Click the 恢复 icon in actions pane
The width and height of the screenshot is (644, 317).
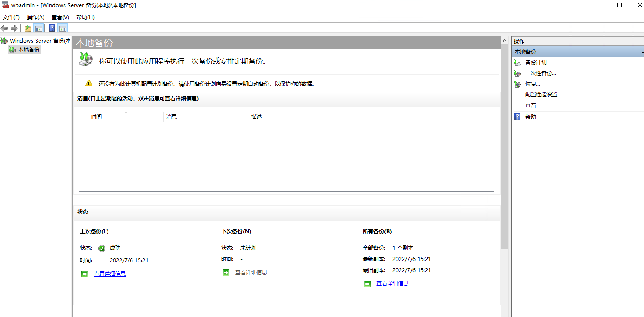517,84
